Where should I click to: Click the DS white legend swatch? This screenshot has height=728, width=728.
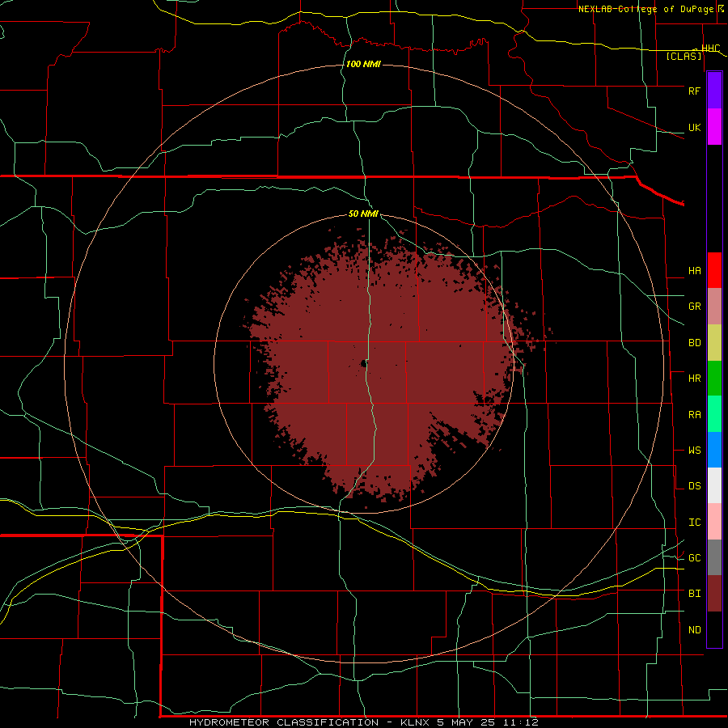(714, 485)
